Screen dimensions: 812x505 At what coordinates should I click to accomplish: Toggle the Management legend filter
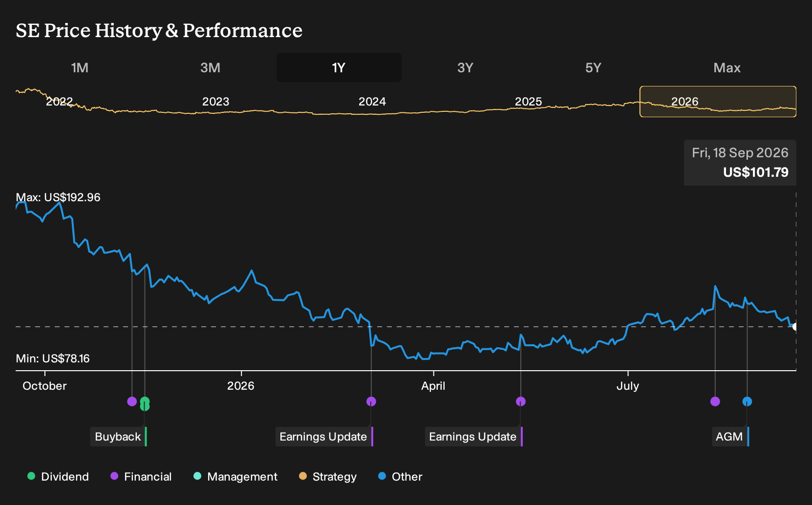235,477
